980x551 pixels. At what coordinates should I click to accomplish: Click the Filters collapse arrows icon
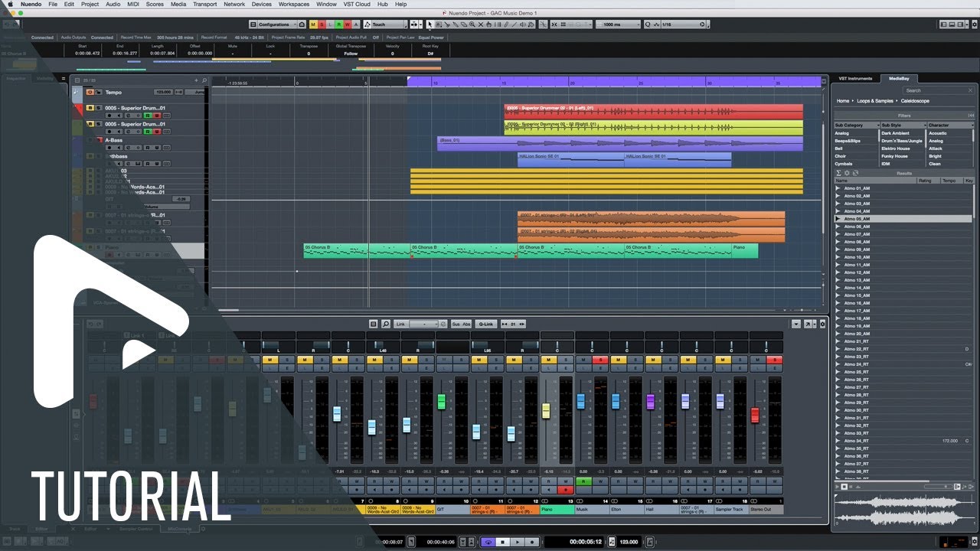click(x=971, y=115)
